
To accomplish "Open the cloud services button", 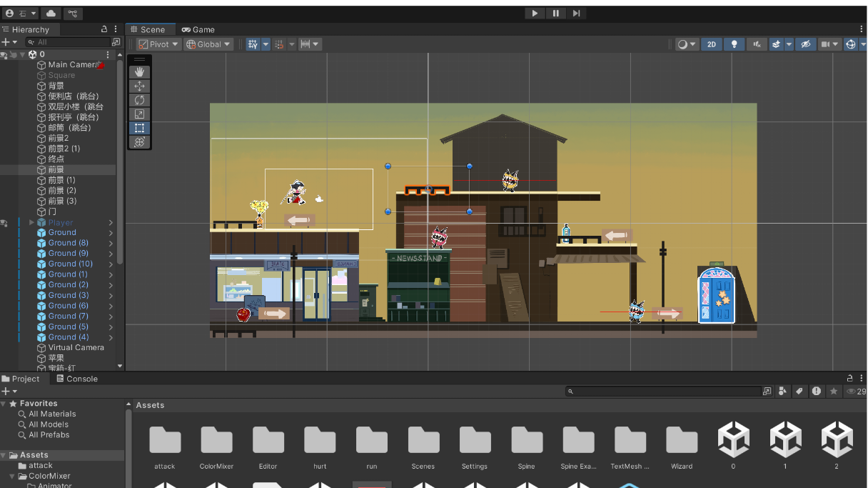I will [x=51, y=14].
